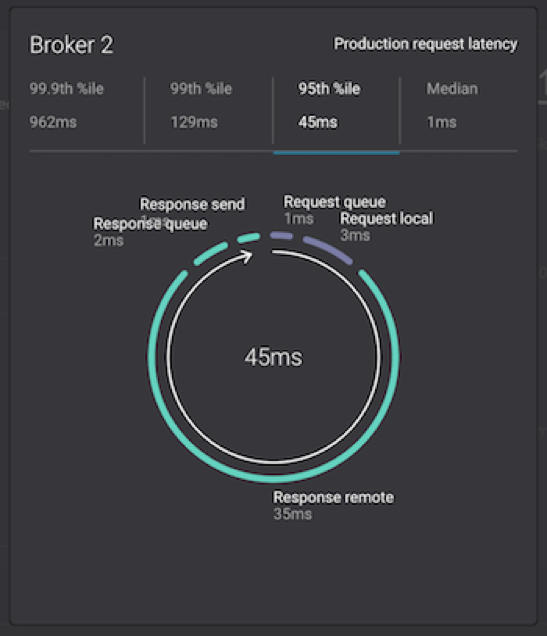
Task: Click the Request local label
Action: tap(387, 219)
